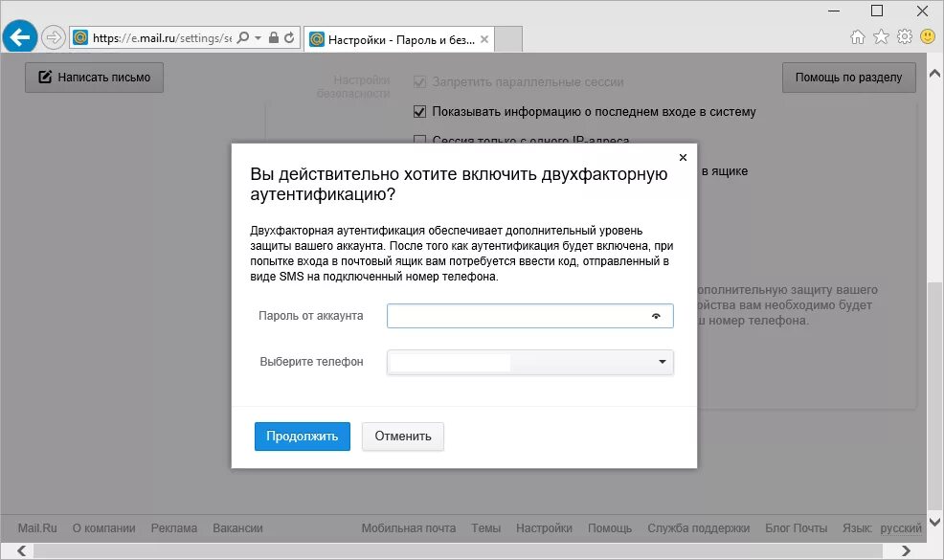Click the security lock icon in address bar
Screen dimensions: 944x560
click(273, 38)
